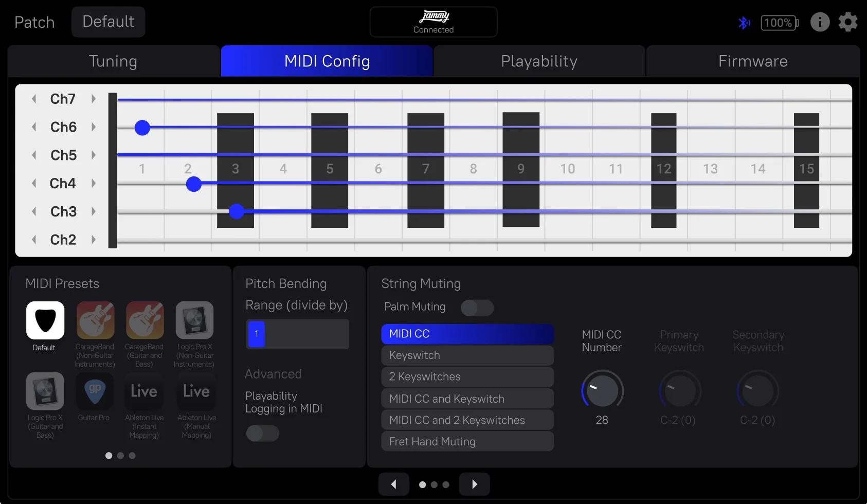Select MIDI CC and Keyswitch mode
The image size is (867, 504).
(x=467, y=399)
